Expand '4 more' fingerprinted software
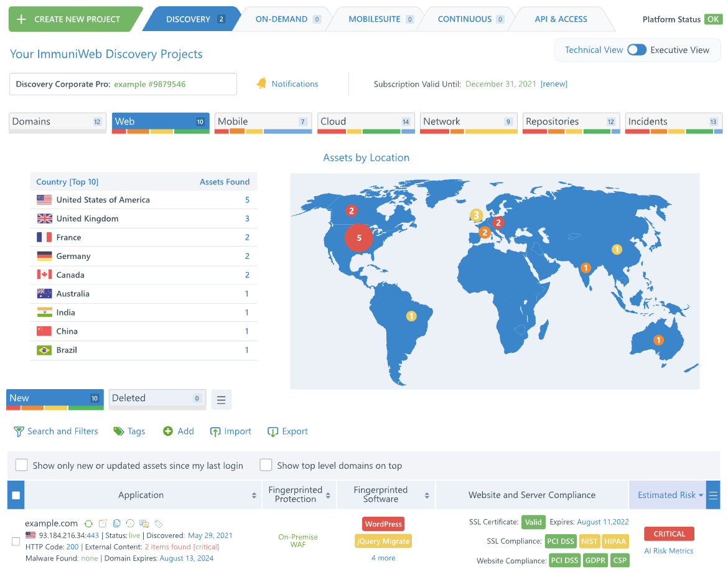The width and height of the screenshot is (728, 579). click(383, 558)
